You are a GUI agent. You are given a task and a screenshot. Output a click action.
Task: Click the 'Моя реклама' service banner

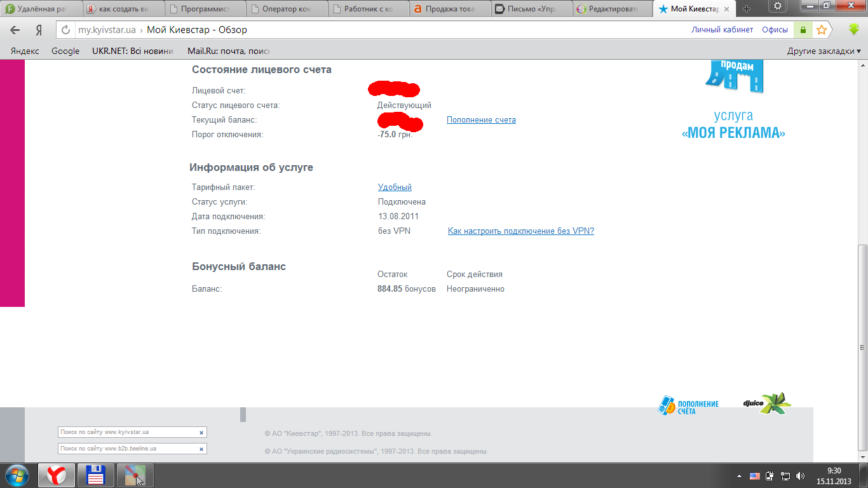733,100
